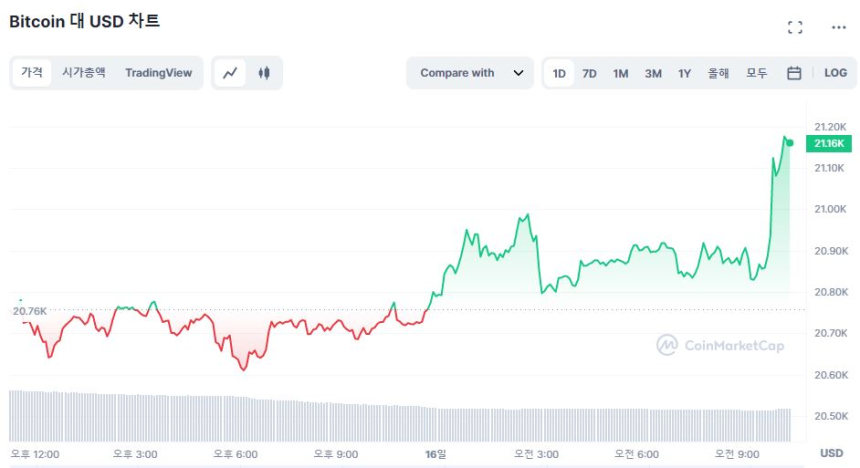Show the 1M price range

(620, 73)
